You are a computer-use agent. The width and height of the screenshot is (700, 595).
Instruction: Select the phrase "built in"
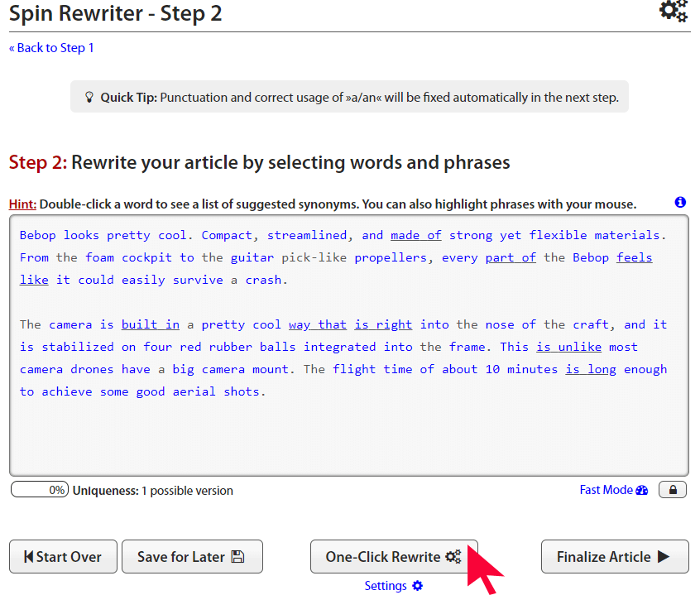151,324
